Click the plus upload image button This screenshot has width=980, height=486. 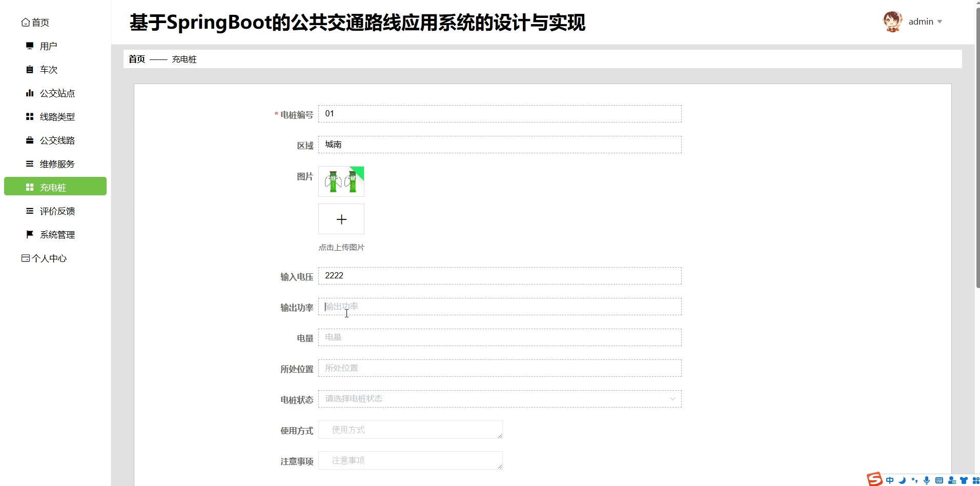click(341, 219)
